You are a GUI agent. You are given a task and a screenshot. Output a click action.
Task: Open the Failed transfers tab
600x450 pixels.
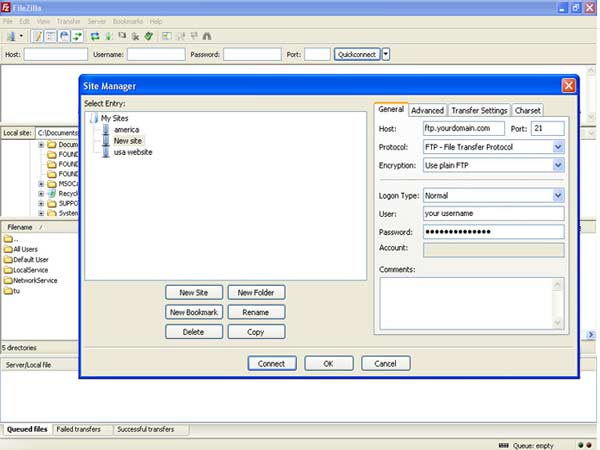78,429
